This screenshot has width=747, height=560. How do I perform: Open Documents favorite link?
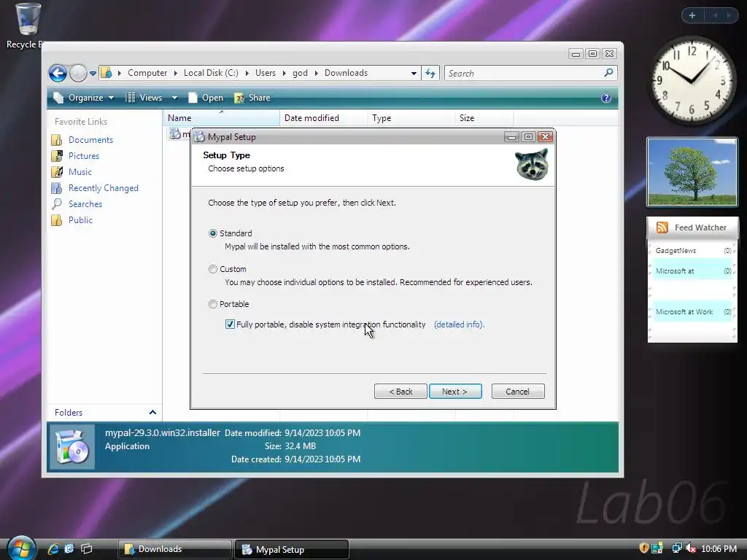(90, 140)
